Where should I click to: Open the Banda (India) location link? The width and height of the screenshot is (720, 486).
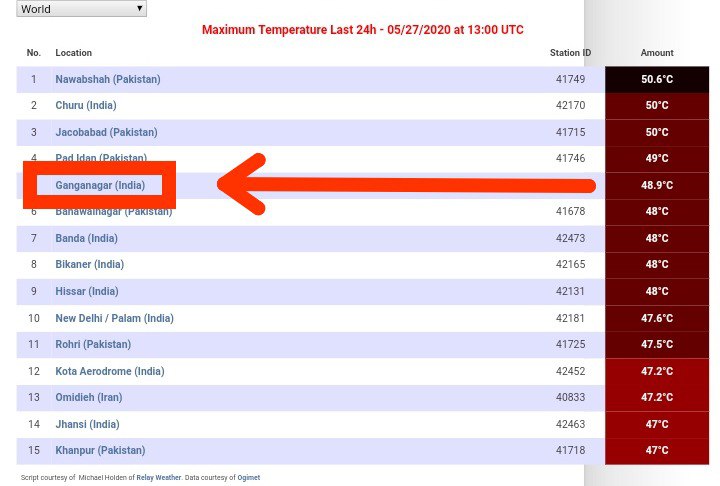(86, 238)
